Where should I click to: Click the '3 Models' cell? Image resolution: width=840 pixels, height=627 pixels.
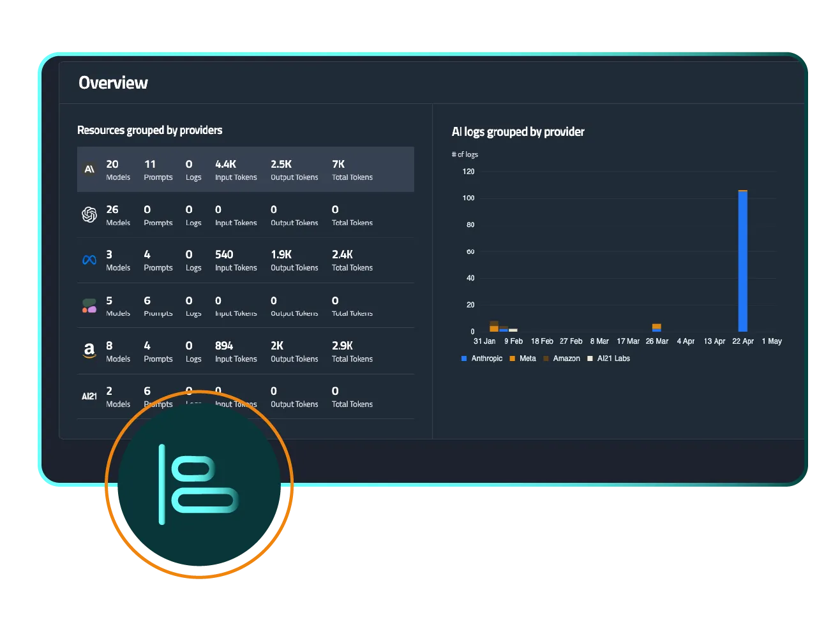click(118, 260)
